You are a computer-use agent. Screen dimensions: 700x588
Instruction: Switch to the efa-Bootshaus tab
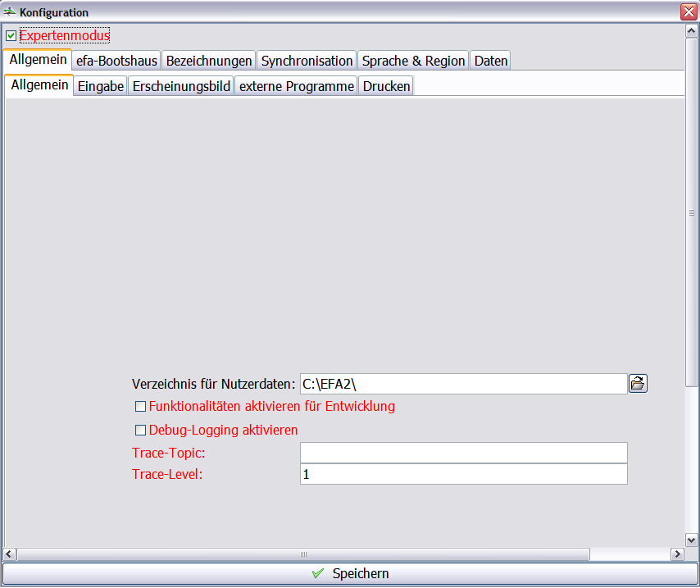tap(116, 61)
